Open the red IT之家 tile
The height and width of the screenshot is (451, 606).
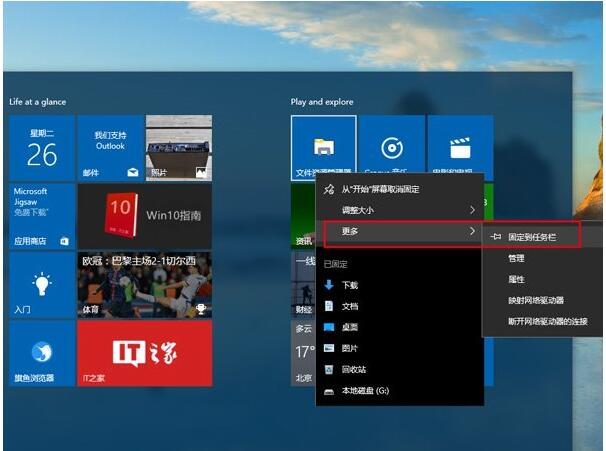click(144, 353)
